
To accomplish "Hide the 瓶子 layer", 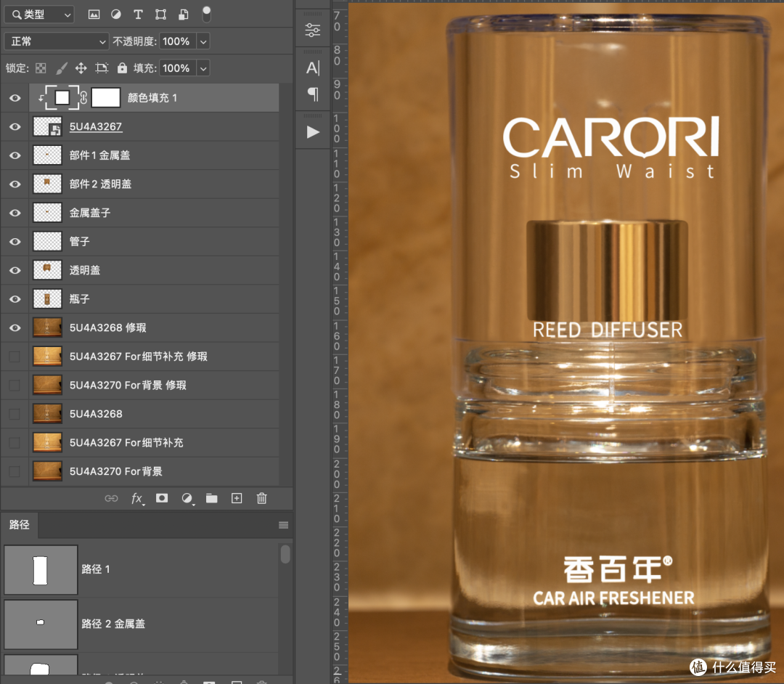I will coord(15,299).
